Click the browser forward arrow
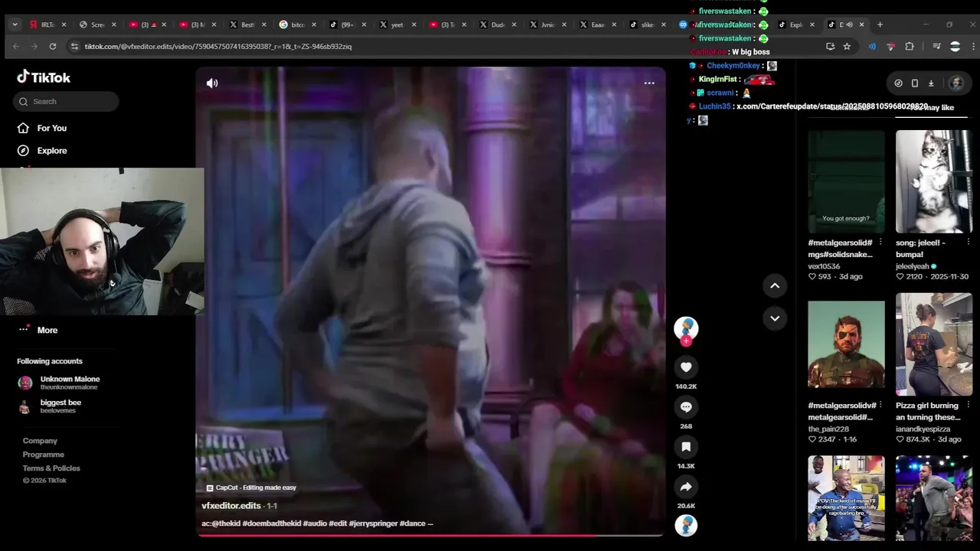The height and width of the screenshot is (551, 980). (34, 47)
